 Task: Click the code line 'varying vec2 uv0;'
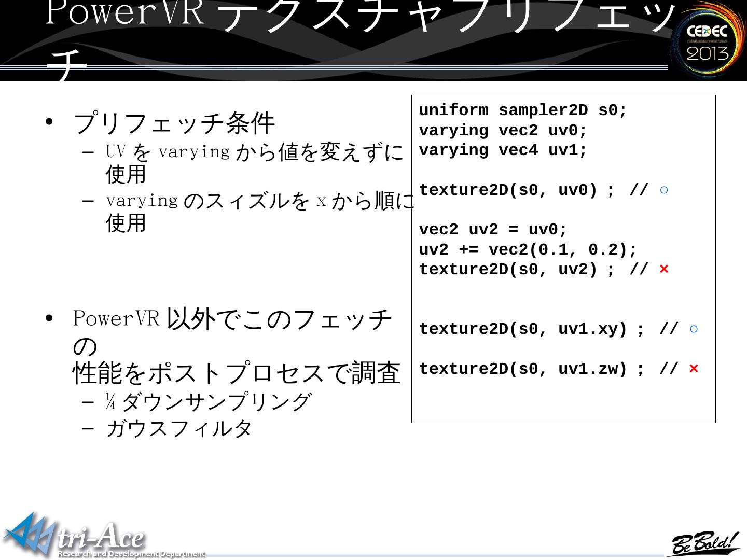pos(503,131)
